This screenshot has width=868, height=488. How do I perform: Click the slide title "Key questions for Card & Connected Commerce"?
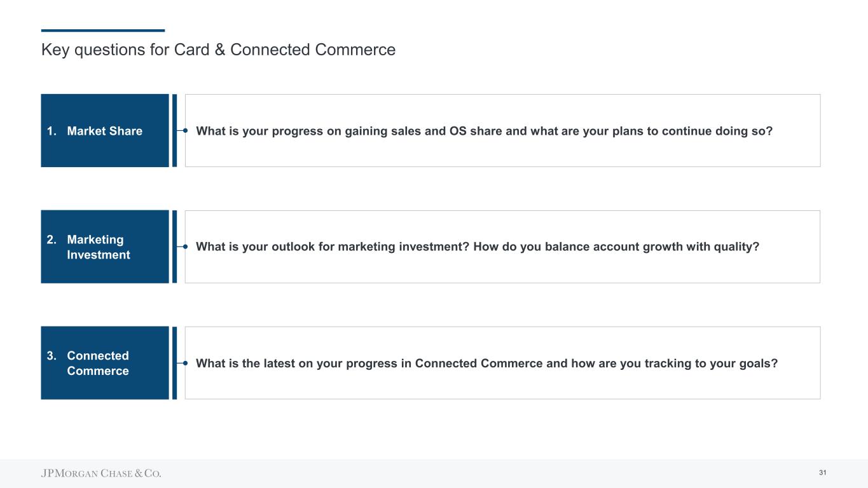[218, 50]
